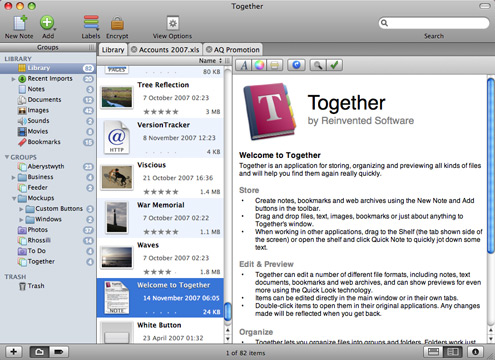Select the To Do group
The width and height of the screenshot is (495, 360).
tap(48, 251)
